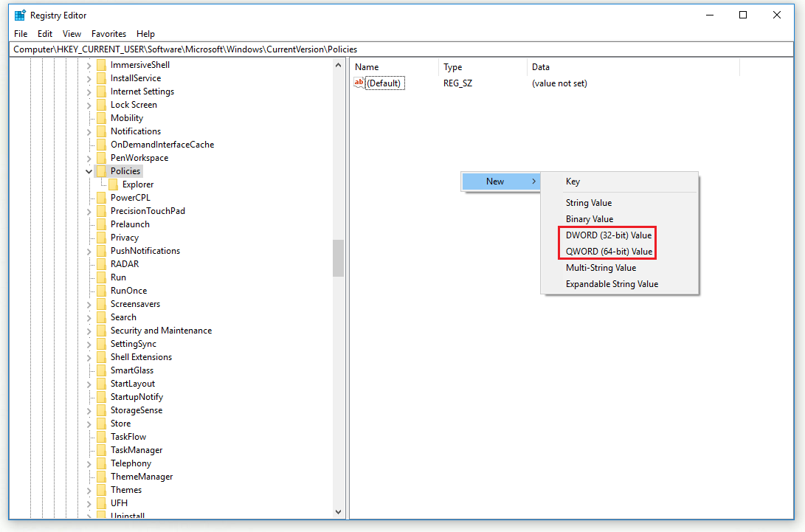
Task: Click the Prelaunch folder icon
Action: coord(101,224)
